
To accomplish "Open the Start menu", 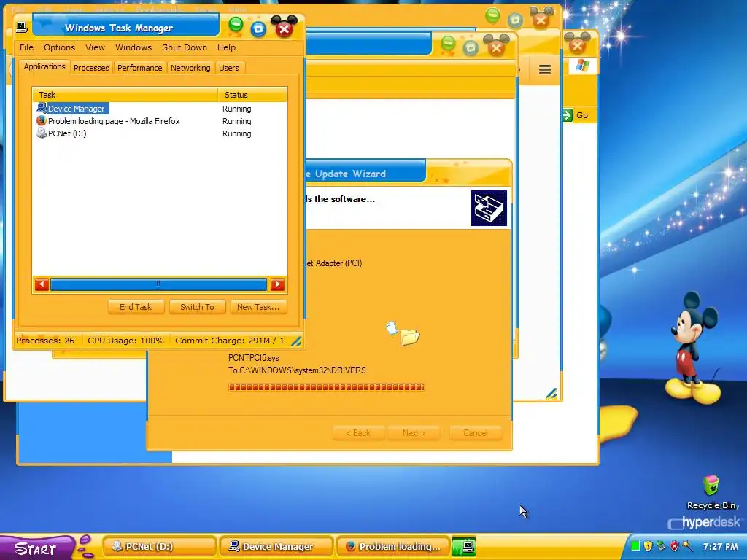I will coord(36,548).
